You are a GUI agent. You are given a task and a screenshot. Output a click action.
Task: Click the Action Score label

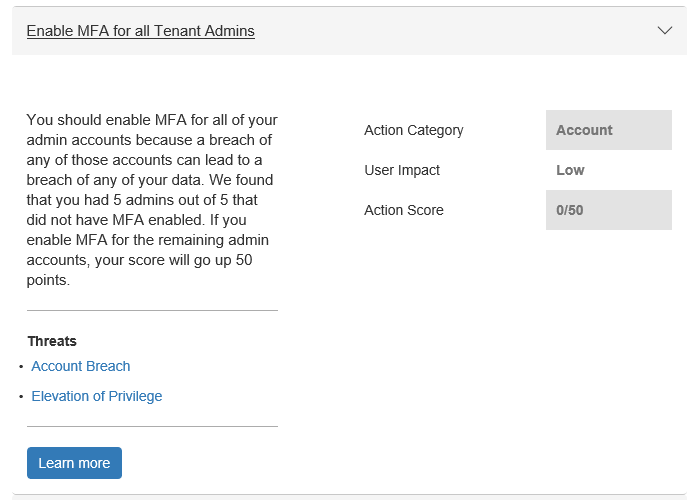(x=404, y=210)
